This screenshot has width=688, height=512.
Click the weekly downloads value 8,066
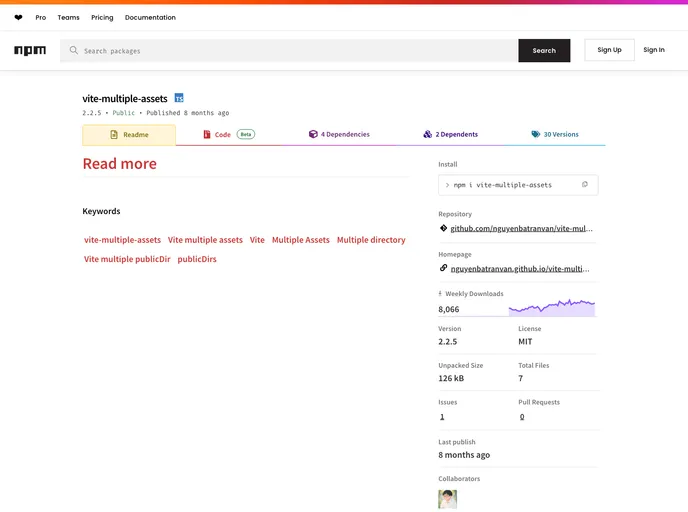(448, 309)
